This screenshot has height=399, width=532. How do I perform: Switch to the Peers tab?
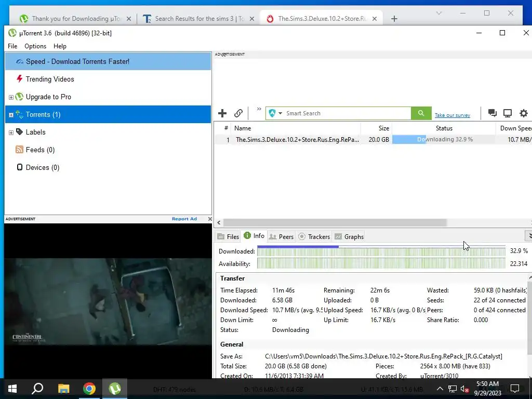click(x=281, y=236)
